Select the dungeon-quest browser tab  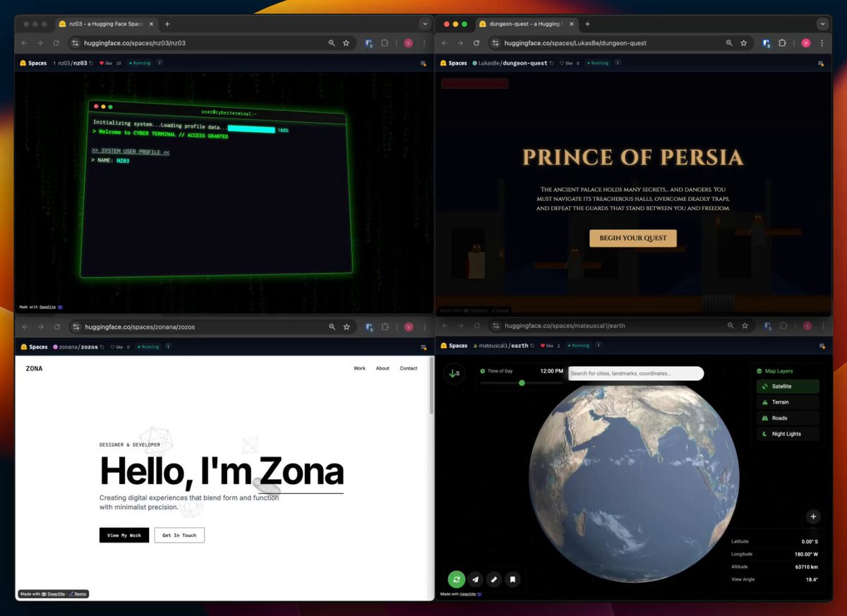[x=526, y=24]
